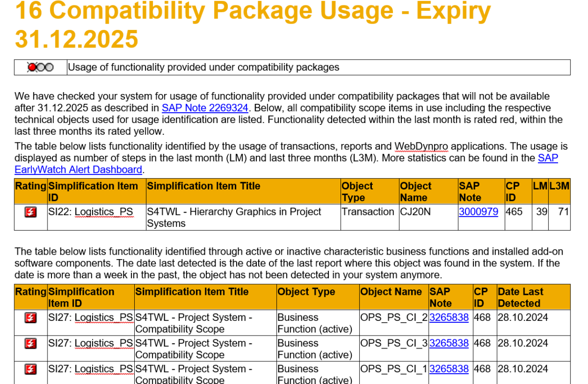Select the middle grey traffic light circle
The height and width of the screenshot is (384, 588).
point(40,67)
